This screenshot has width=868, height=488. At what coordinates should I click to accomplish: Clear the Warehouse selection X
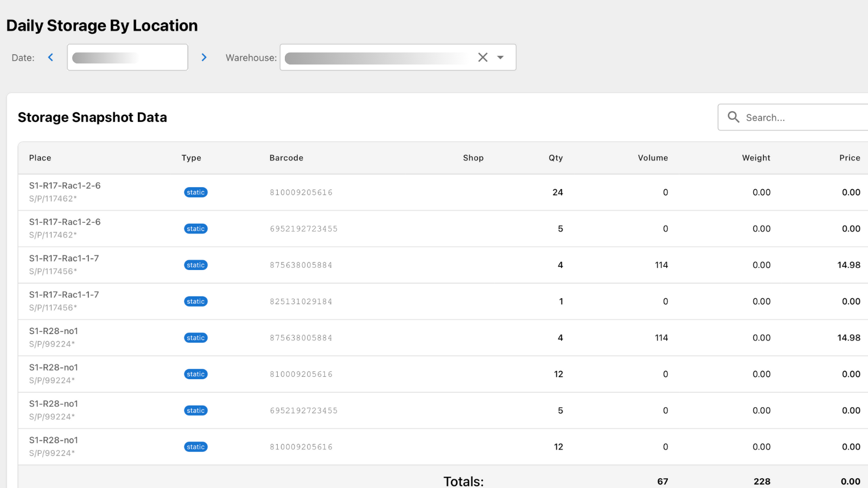tap(482, 57)
